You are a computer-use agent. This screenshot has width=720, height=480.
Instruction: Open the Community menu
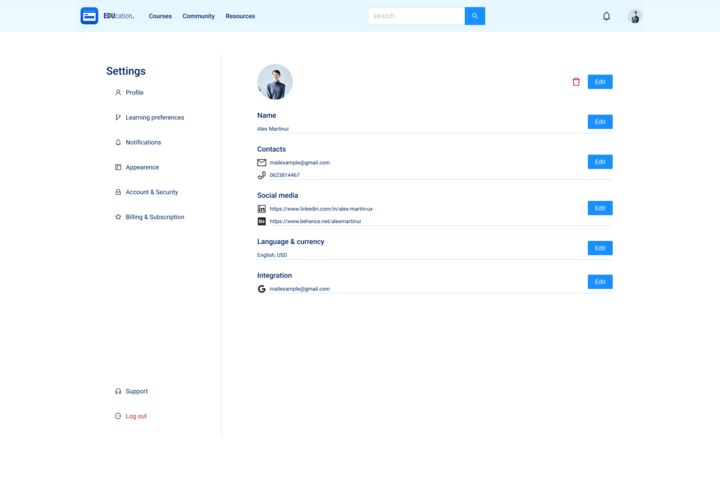[x=198, y=16]
